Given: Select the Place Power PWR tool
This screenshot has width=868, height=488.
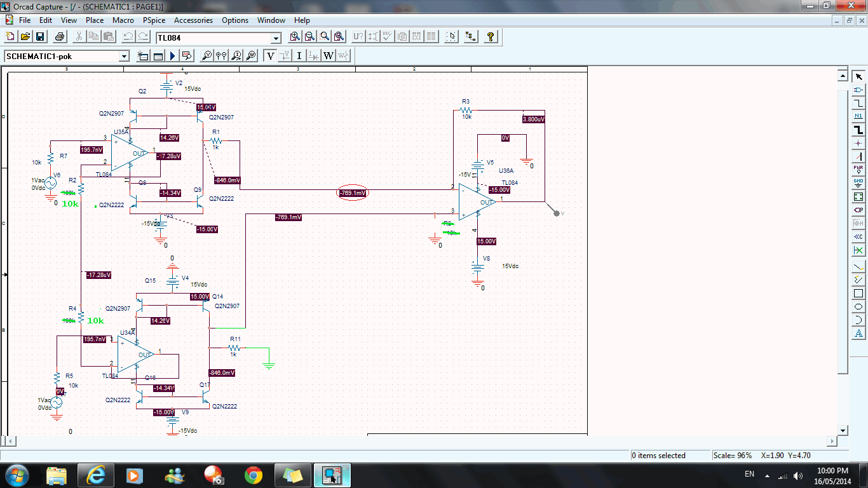Looking at the screenshot, I should (x=858, y=170).
